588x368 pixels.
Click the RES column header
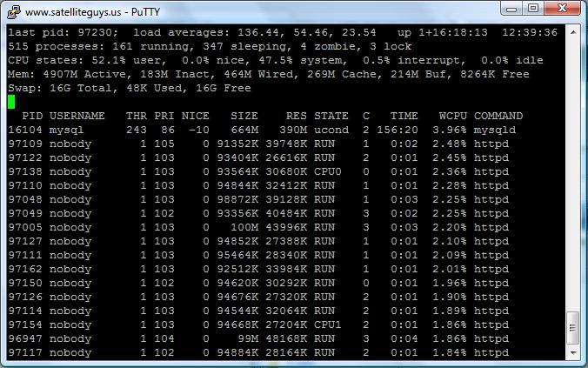pyautogui.click(x=297, y=116)
